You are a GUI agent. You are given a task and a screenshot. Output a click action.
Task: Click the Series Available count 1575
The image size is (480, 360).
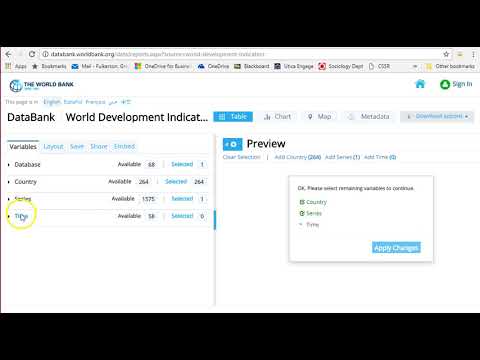coord(148,199)
